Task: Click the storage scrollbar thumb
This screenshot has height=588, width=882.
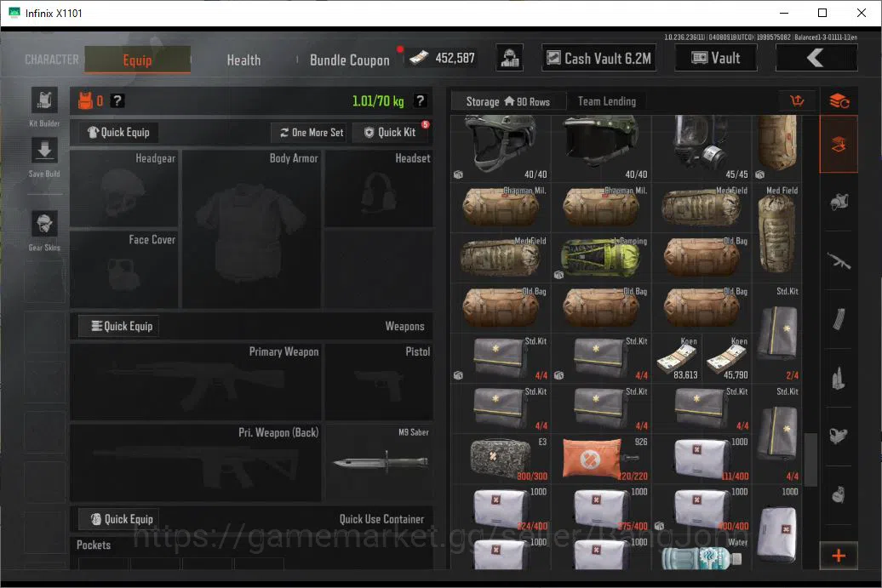Action: [810, 460]
